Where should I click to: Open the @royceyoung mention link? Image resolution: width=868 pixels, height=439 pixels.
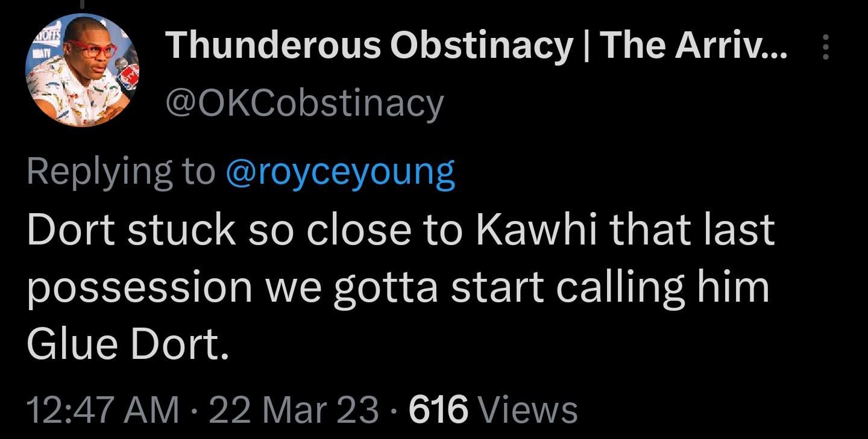coord(340,172)
